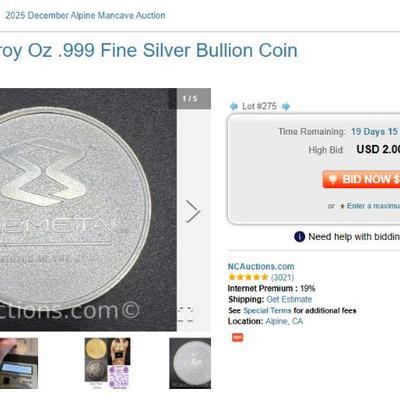Click the five-star seller rating
400x400 pixels.
248,277
